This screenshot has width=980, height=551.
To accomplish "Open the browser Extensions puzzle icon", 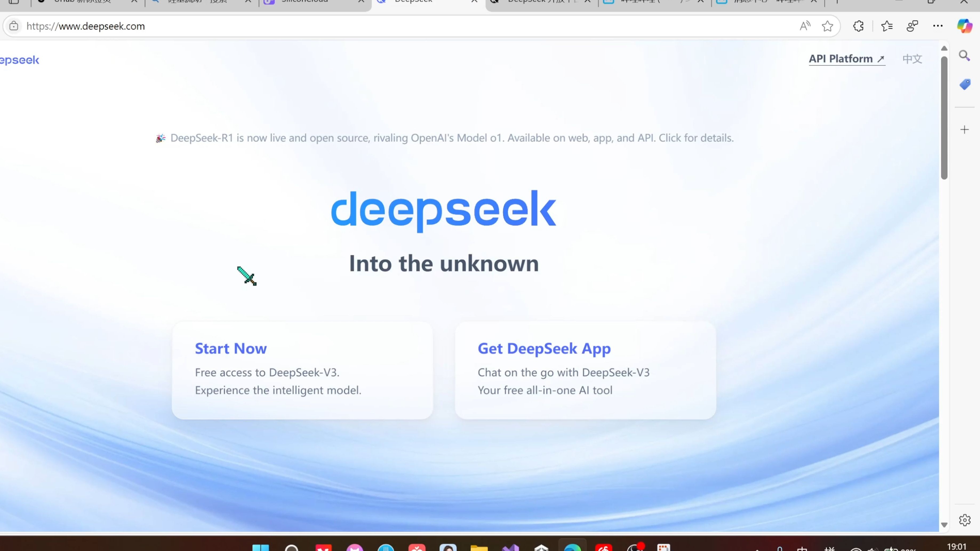I will pyautogui.click(x=858, y=26).
